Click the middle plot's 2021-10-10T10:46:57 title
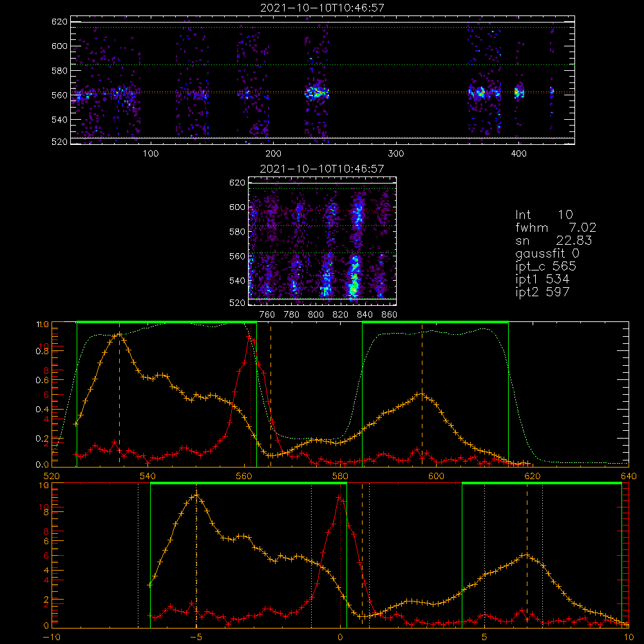644x644 pixels. (x=322, y=168)
